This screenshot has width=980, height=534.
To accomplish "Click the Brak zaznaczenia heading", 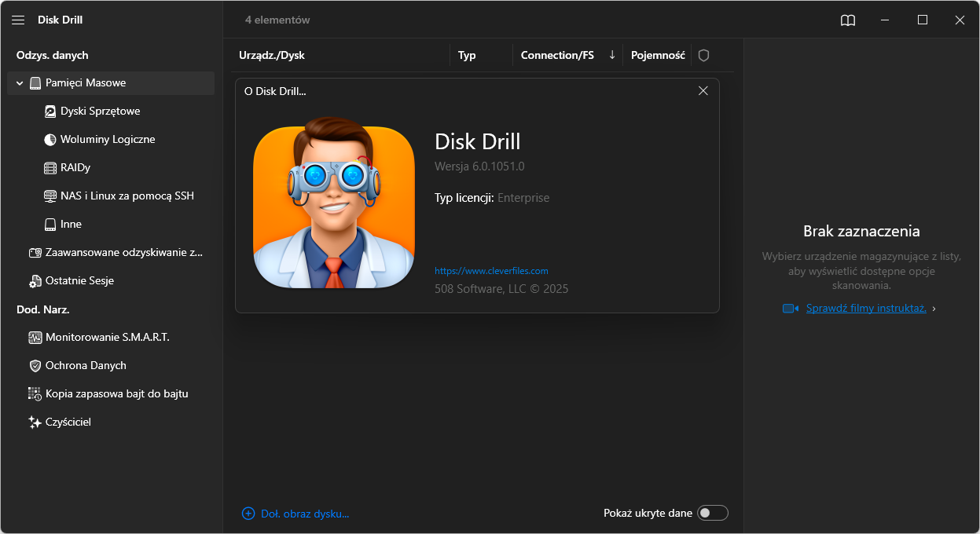I will click(x=861, y=232).
